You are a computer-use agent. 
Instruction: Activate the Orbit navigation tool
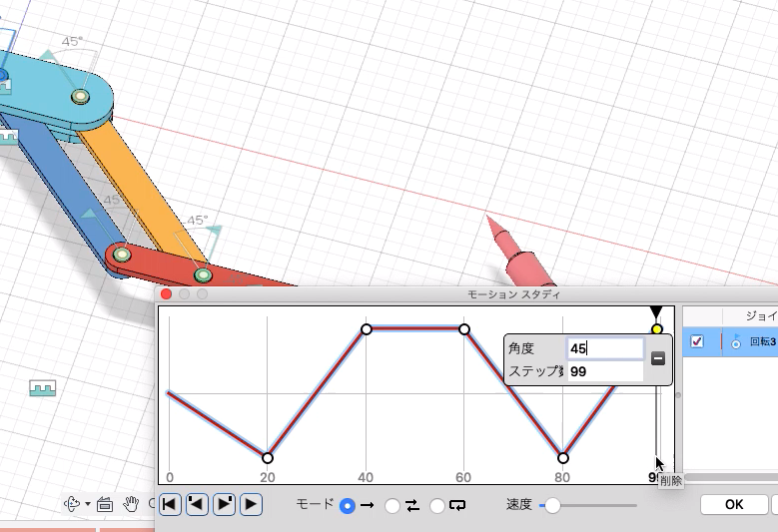point(73,504)
